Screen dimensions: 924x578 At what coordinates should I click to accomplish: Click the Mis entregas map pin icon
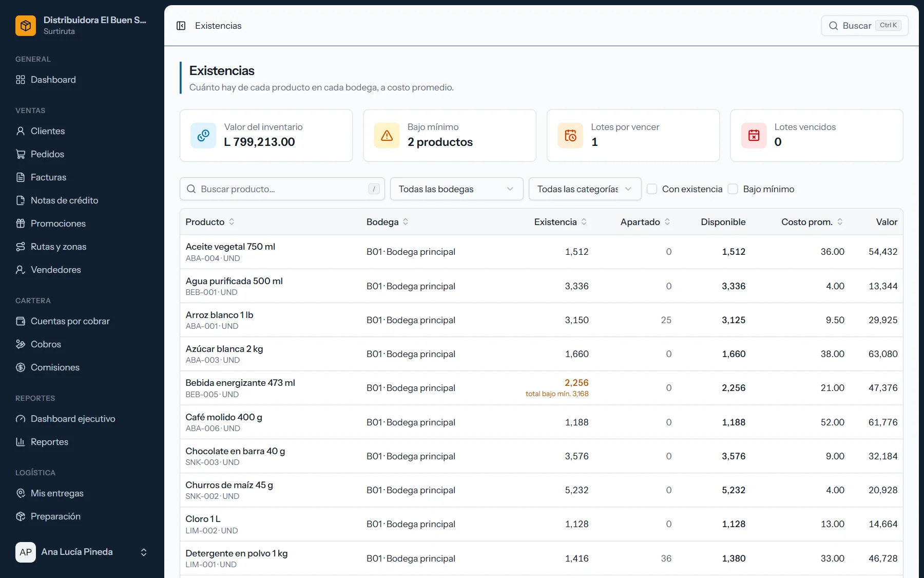21,493
